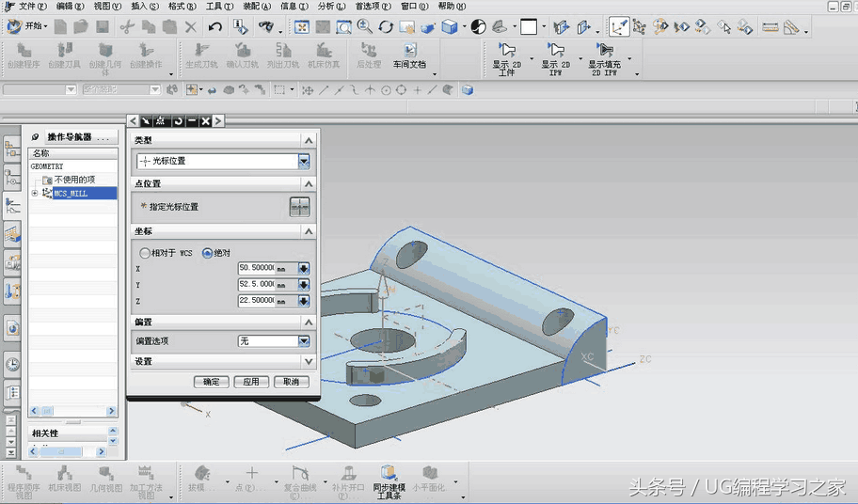Click the 显示 2D 工件 icon

506,58
